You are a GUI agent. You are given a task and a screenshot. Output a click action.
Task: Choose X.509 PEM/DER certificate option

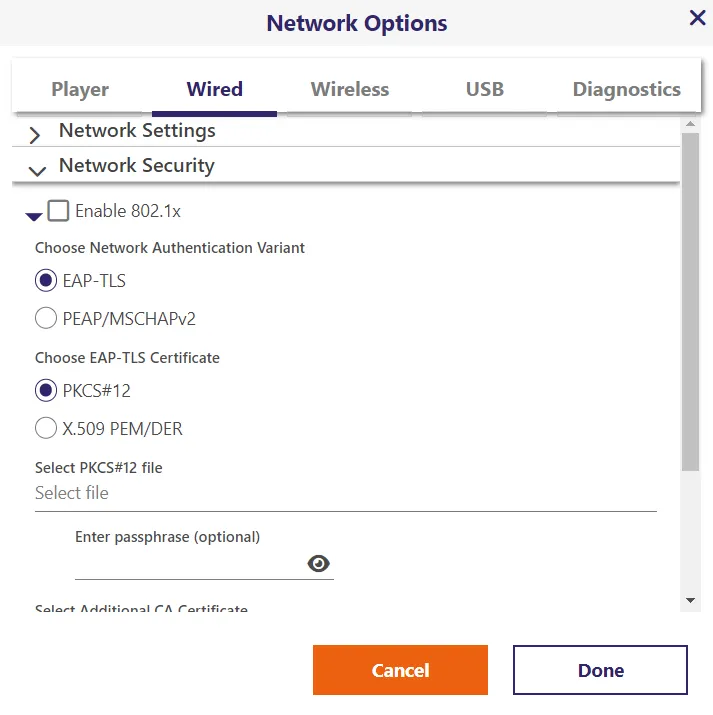pos(46,428)
